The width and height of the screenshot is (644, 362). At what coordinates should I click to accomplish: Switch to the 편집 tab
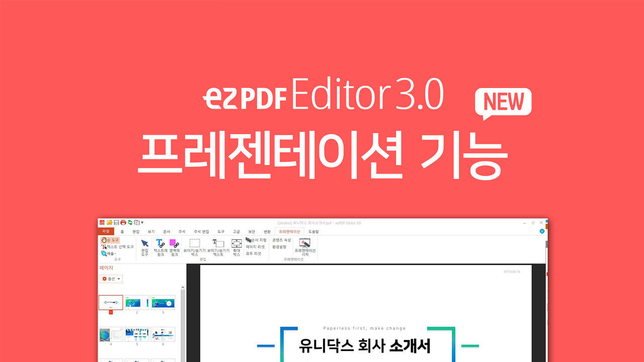(x=136, y=232)
